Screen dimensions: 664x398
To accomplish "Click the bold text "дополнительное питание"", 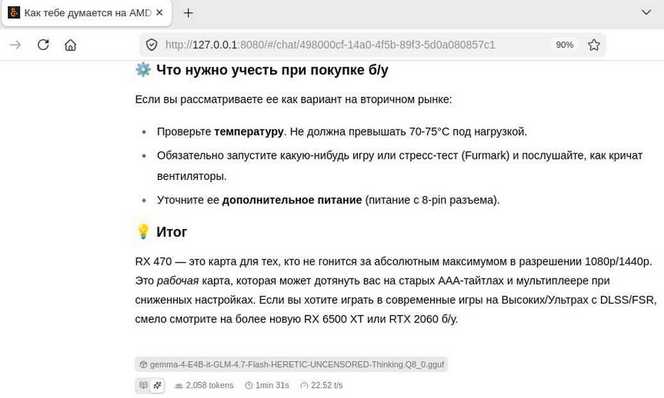I will point(292,200).
